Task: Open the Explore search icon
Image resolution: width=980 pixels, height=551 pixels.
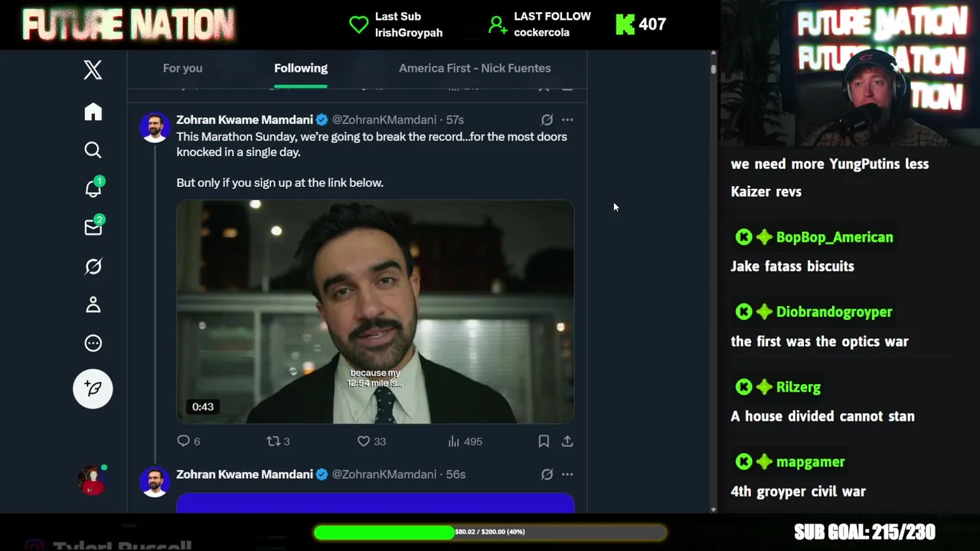Action: point(93,150)
